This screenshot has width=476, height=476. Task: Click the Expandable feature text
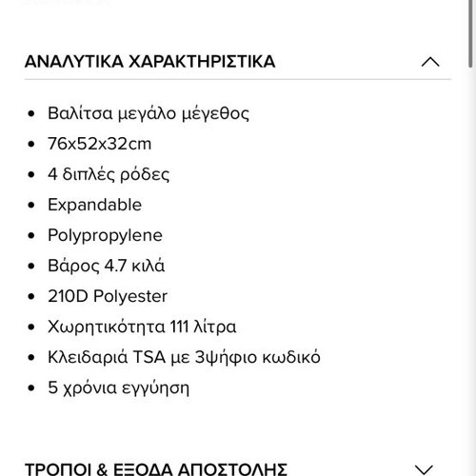pos(94,205)
